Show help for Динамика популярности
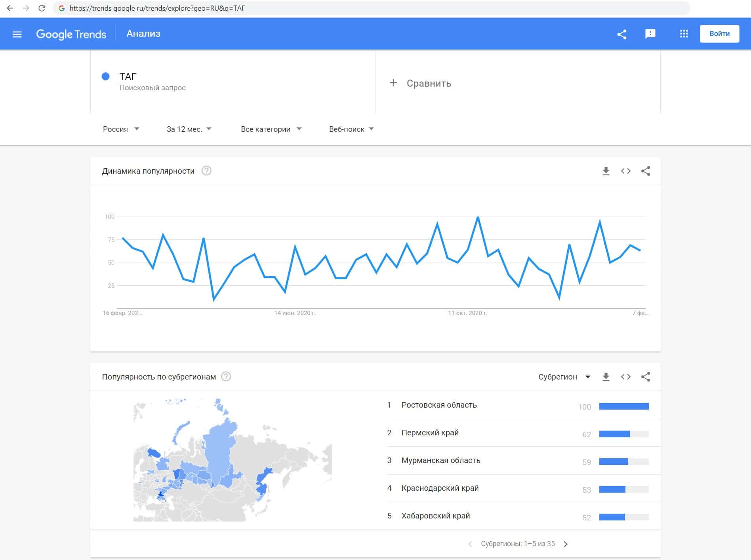This screenshot has height=560, width=751. click(206, 171)
